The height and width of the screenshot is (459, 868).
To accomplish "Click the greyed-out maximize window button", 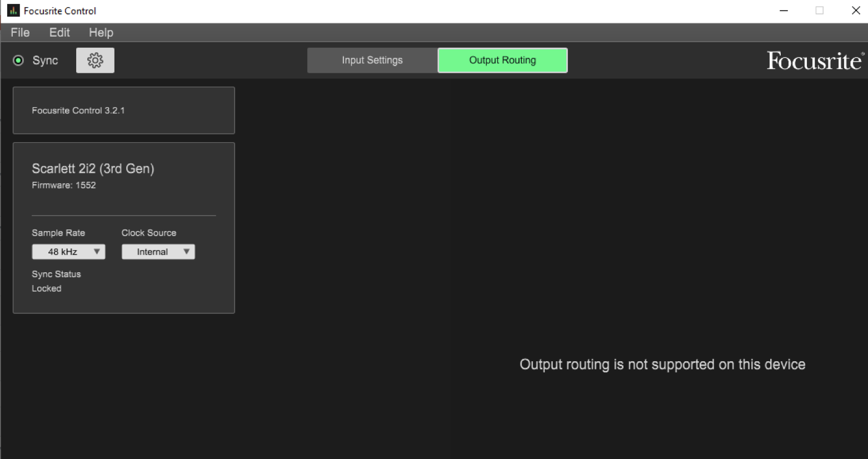I will [x=819, y=11].
